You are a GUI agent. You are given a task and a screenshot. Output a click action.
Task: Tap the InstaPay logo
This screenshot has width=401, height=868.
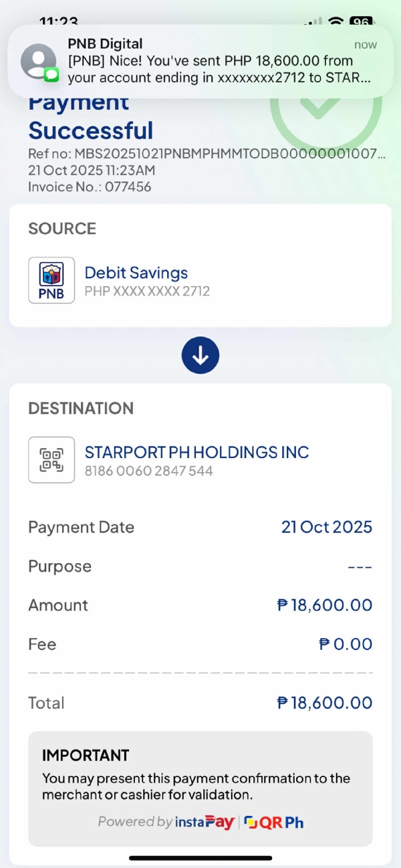(x=205, y=822)
